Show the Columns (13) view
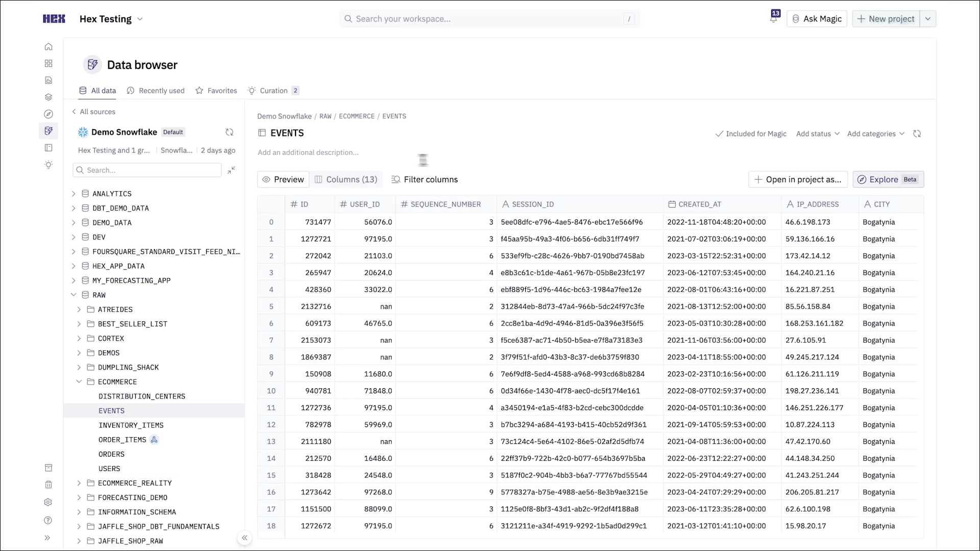 [346, 180]
